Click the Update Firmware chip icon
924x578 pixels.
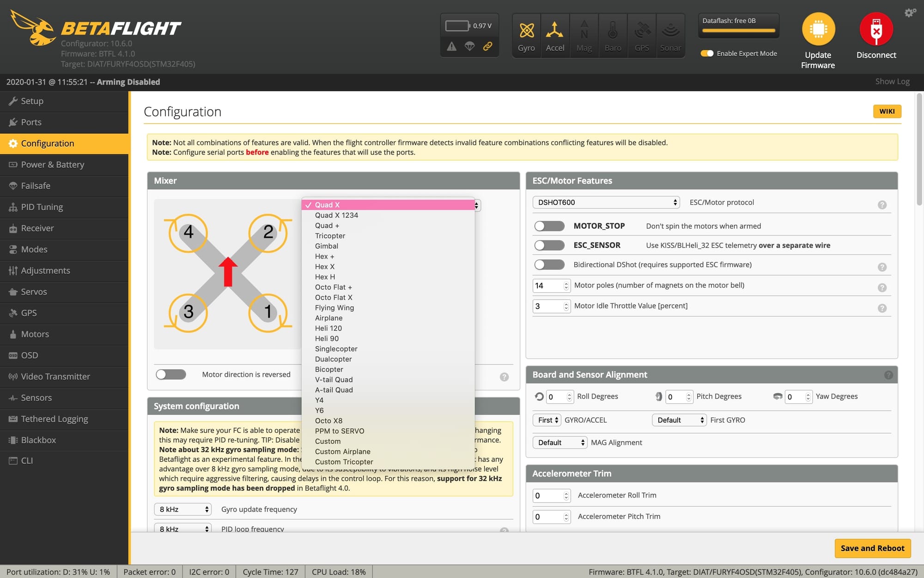click(818, 29)
